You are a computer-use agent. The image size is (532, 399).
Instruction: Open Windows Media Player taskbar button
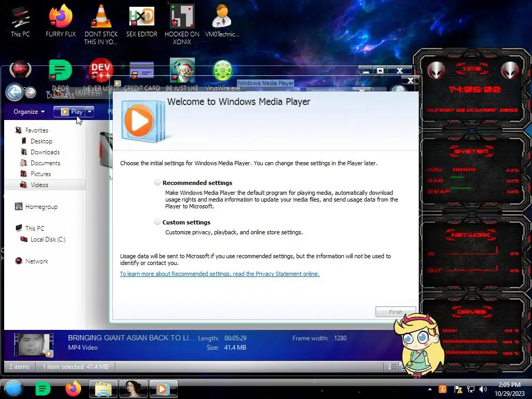[164, 389]
